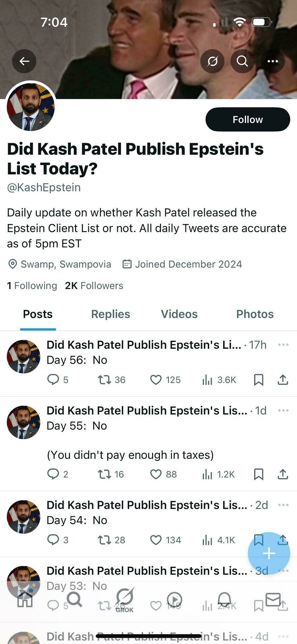297x644 pixels.
Task: Compose a new post with the plus button
Action: (269, 553)
